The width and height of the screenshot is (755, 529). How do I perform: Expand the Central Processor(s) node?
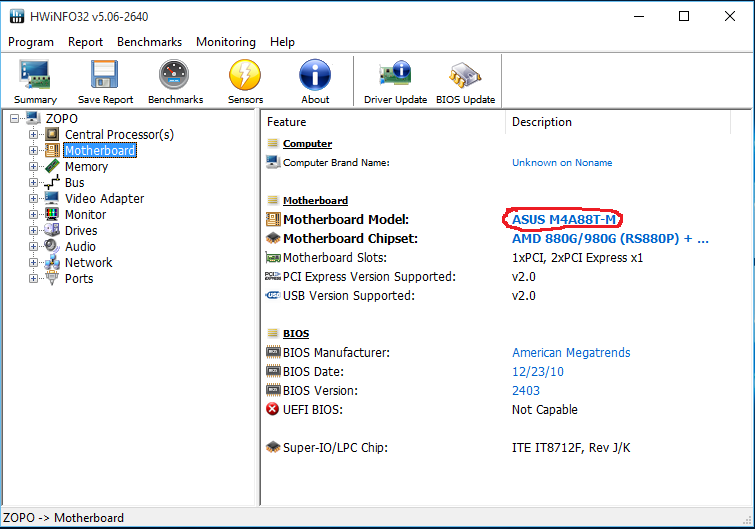tap(33, 134)
